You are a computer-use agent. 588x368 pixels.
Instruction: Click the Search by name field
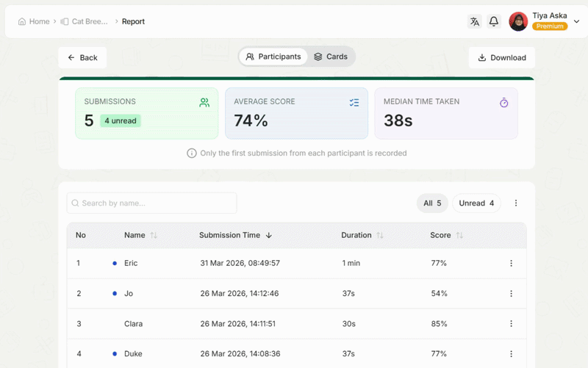(x=152, y=203)
